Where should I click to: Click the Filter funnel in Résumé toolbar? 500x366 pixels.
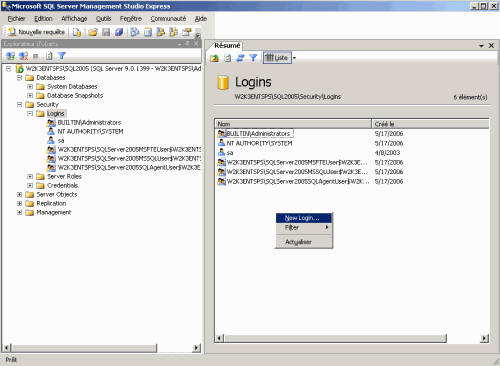pos(253,58)
